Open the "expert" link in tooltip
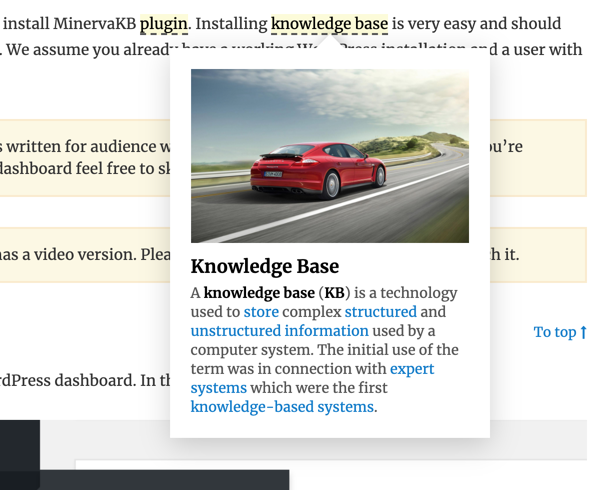This screenshot has width=616, height=490. (x=412, y=369)
